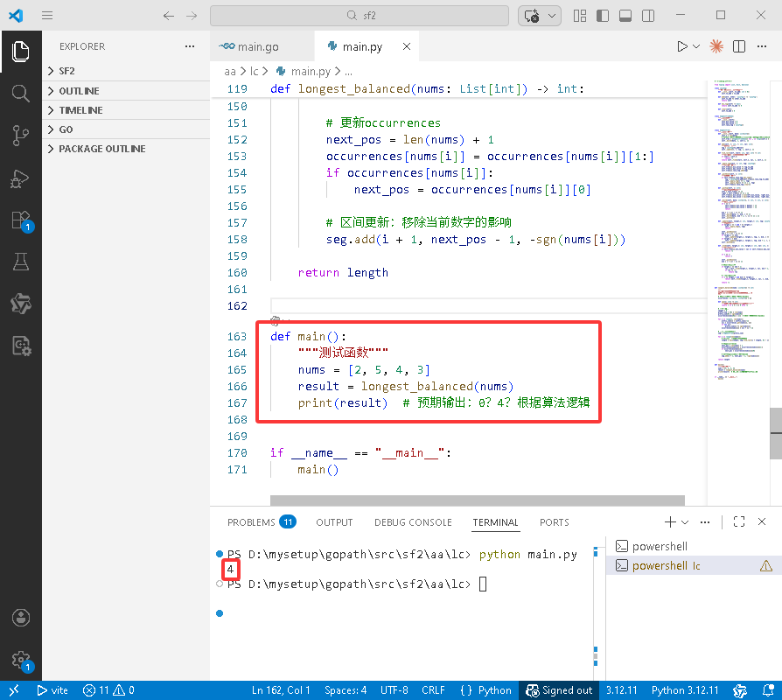
Task: Click the orange starburst icon in editor toolbar
Action: tap(716, 46)
